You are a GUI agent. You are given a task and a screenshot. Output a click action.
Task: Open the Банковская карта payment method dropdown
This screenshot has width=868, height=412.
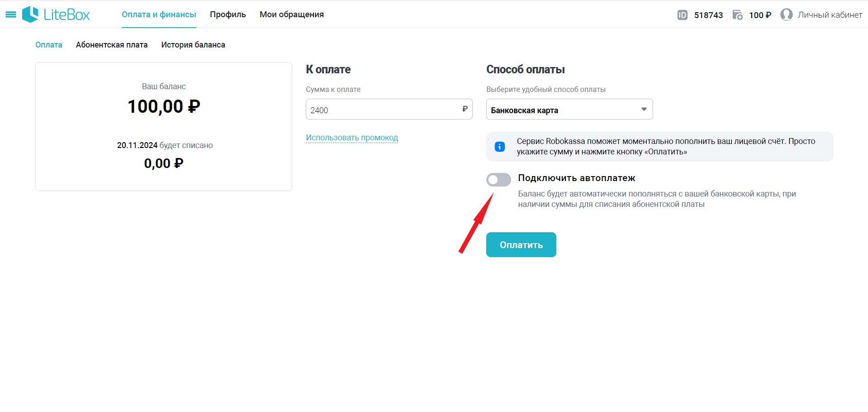[x=569, y=109]
